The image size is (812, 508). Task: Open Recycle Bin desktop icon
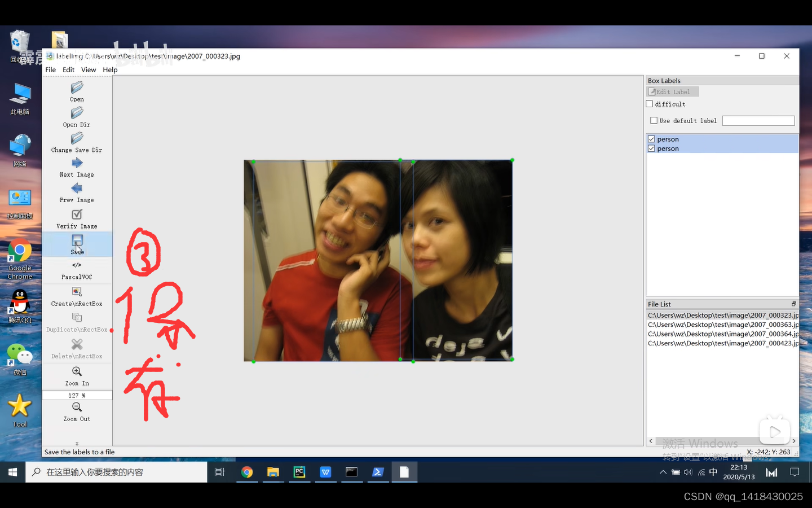pos(20,46)
